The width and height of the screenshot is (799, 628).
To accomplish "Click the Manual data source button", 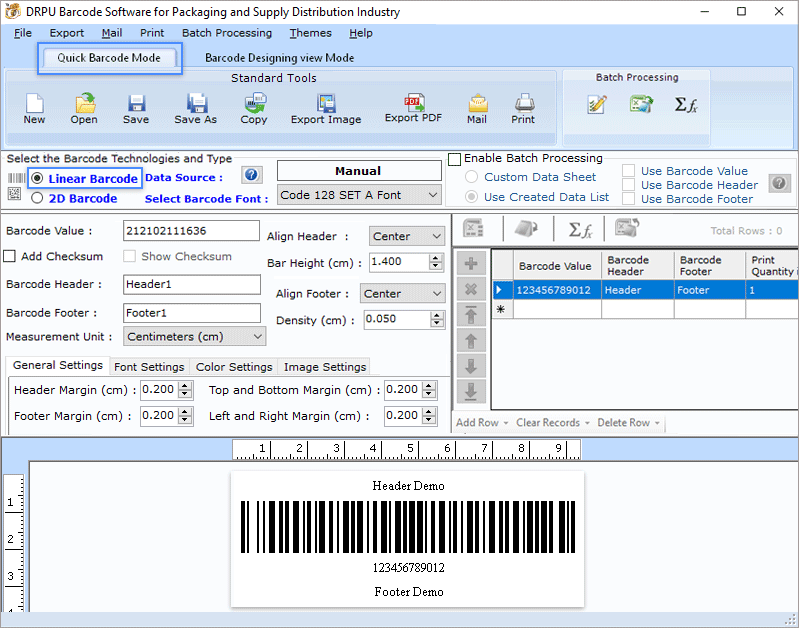I will pos(359,171).
